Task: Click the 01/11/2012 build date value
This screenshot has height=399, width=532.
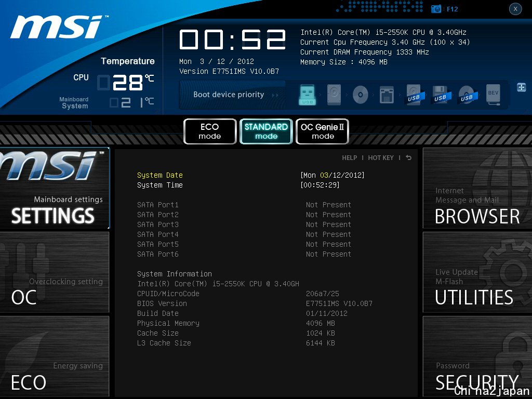Action: (x=326, y=313)
